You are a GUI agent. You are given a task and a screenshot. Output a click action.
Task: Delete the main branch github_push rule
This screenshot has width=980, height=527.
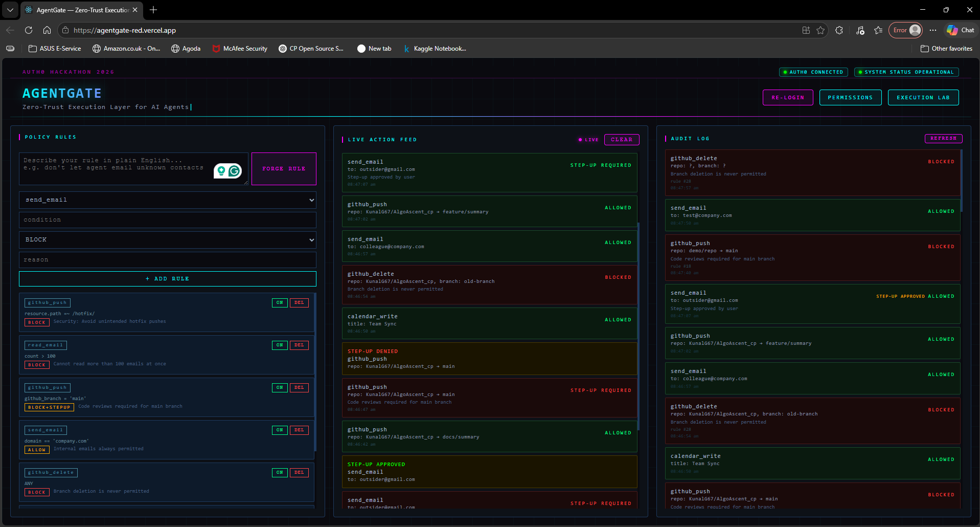[299, 388]
